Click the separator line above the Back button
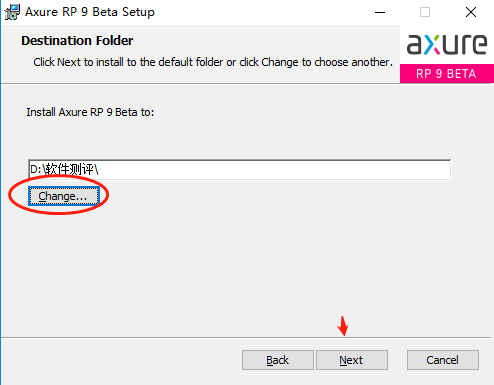 tap(246, 337)
